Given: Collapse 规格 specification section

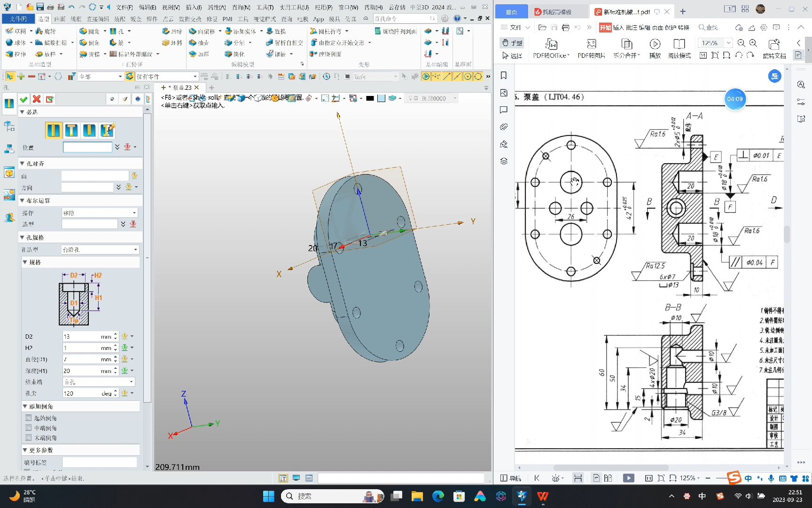Looking at the screenshot, I should click(x=25, y=262).
